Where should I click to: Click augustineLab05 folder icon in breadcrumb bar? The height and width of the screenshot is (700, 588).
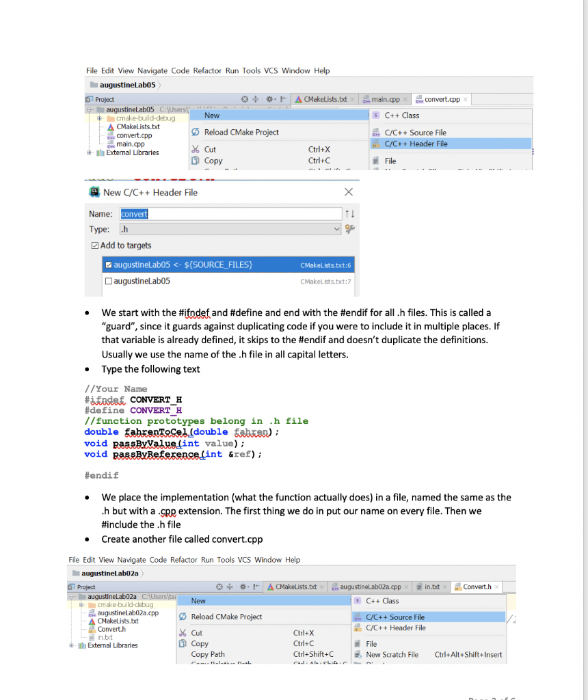tap(94, 84)
